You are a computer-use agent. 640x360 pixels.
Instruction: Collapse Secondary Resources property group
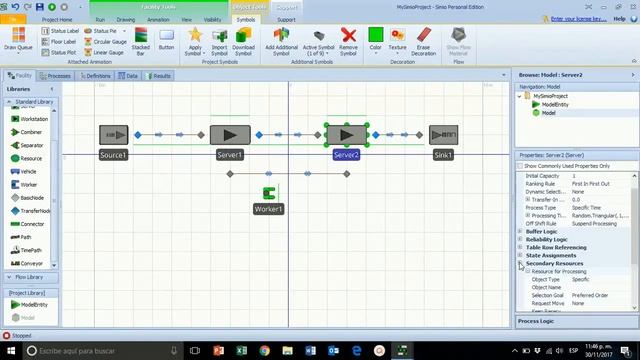[x=520, y=263]
